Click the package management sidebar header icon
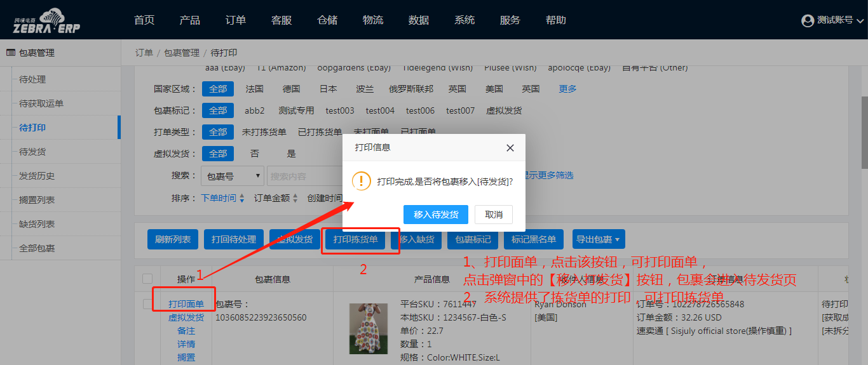 coord(10,53)
